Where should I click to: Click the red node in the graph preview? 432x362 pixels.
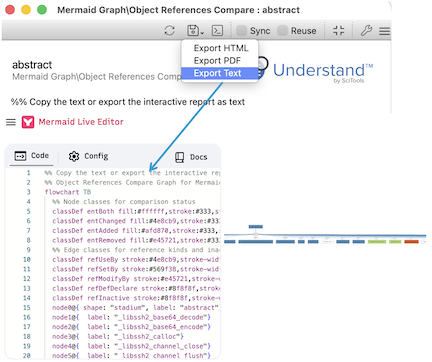tap(411, 242)
